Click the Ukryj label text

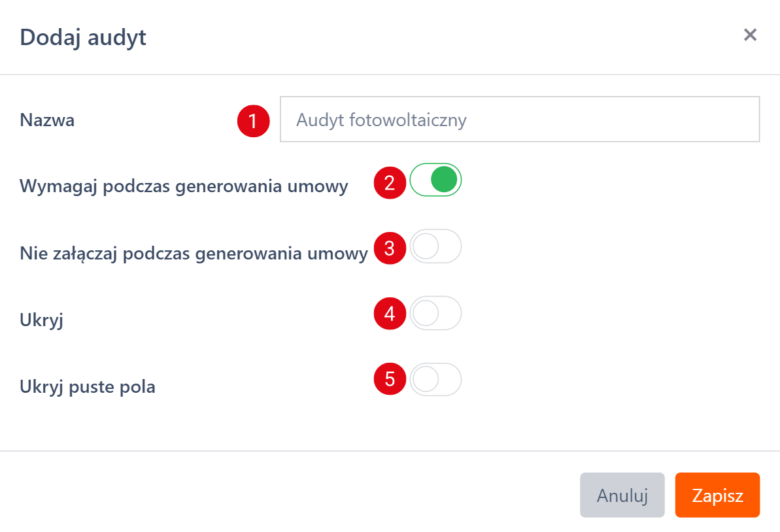pyautogui.click(x=41, y=320)
